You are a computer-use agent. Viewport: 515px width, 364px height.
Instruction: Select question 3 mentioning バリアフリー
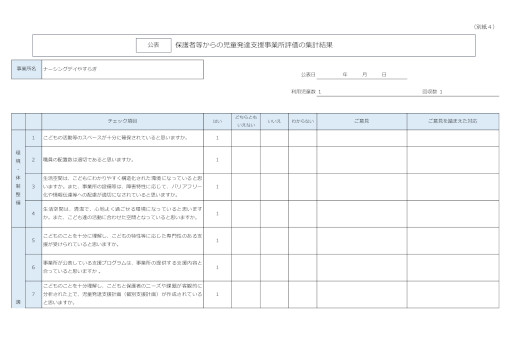point(122,187)
